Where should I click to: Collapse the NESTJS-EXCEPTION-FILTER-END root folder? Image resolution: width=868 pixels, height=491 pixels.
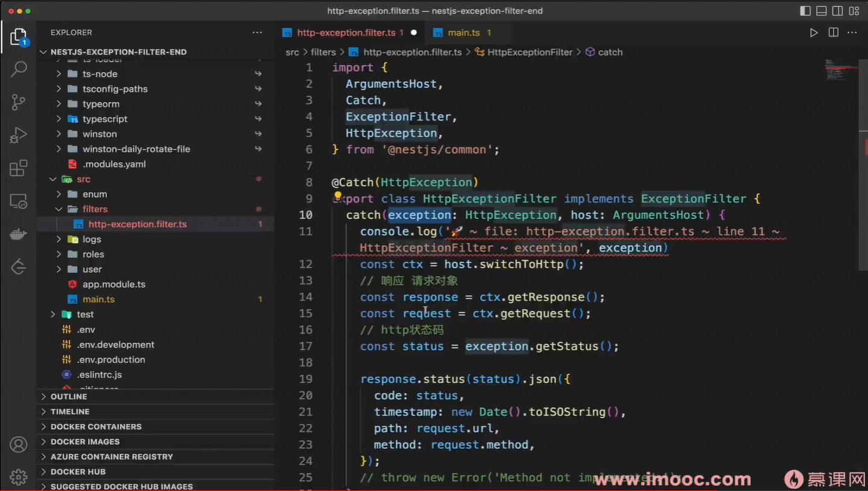pos(118,52)
